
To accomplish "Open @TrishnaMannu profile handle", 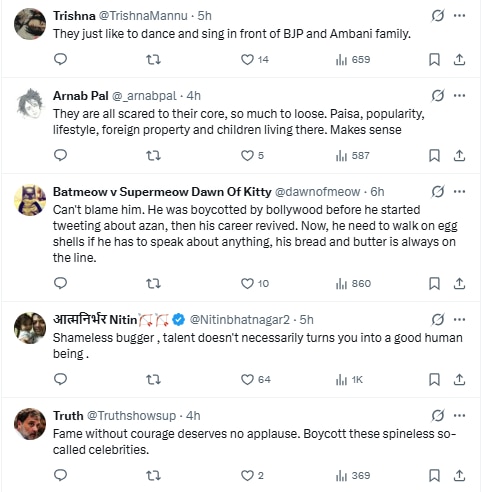I will point(143,16).
